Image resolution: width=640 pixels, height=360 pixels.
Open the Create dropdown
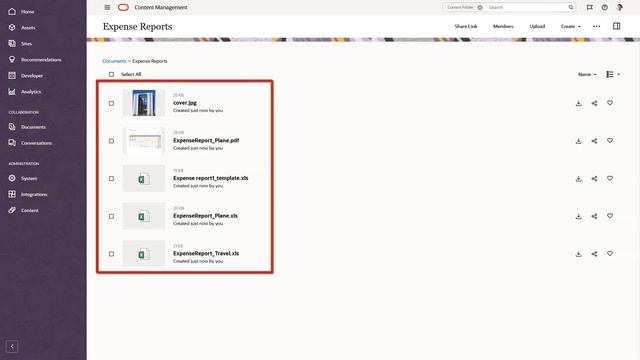570,27
